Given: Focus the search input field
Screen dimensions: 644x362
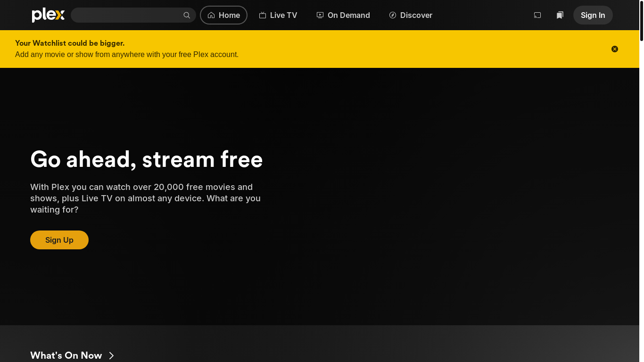Looking at the screenshot, I should [133, 15].
